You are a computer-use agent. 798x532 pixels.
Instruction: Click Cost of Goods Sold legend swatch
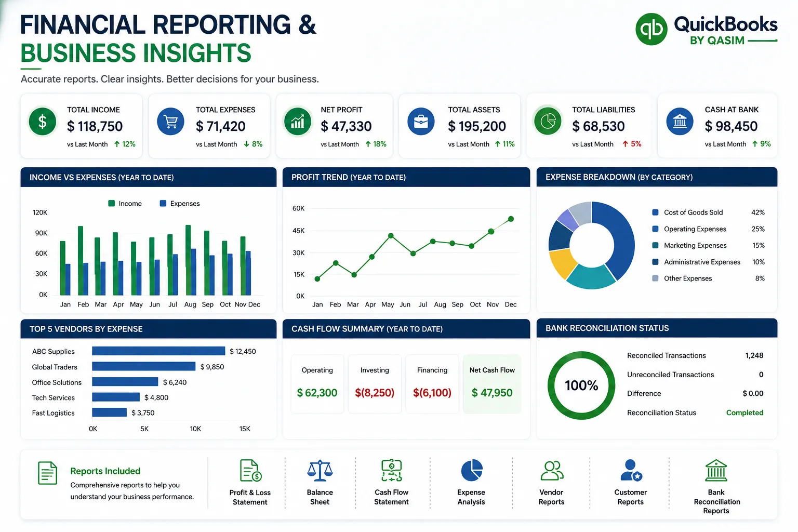tap(655, 212)
